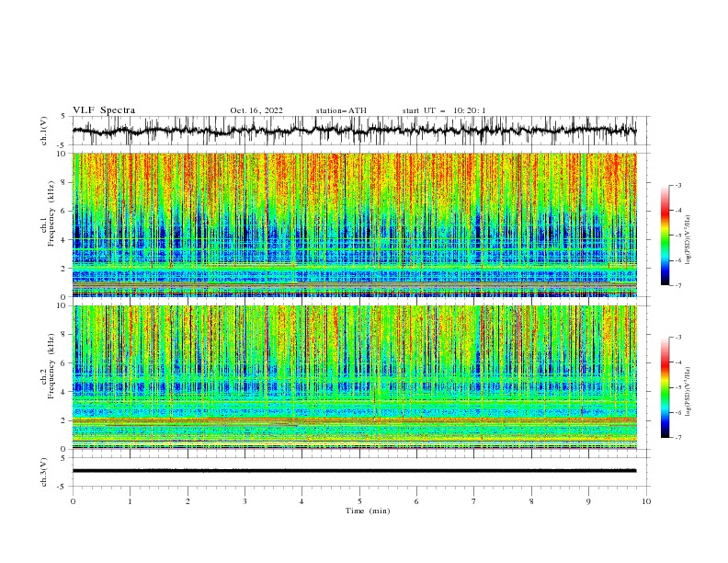The width and height of the screenshot is (728, 563).
Task: Click the log(PSD) label of ch.2 colorbar
Action: click(x=688, y=392)
